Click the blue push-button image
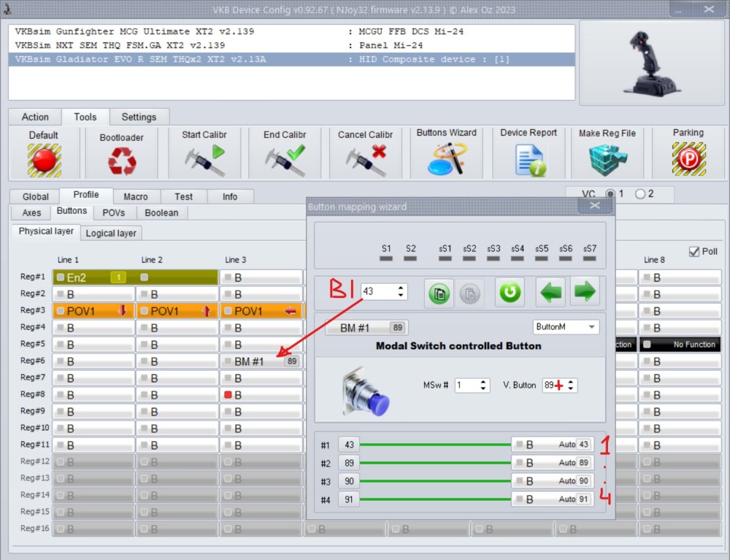 tap(366, 392)
